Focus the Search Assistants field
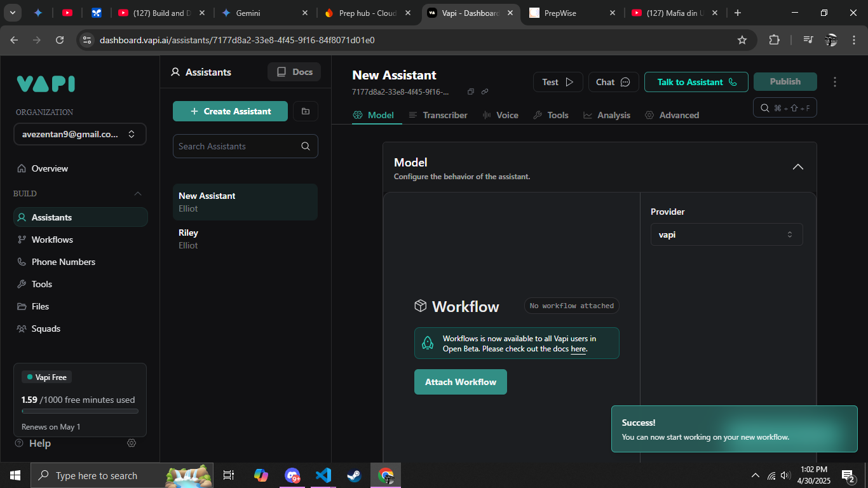 coord(245,146)
